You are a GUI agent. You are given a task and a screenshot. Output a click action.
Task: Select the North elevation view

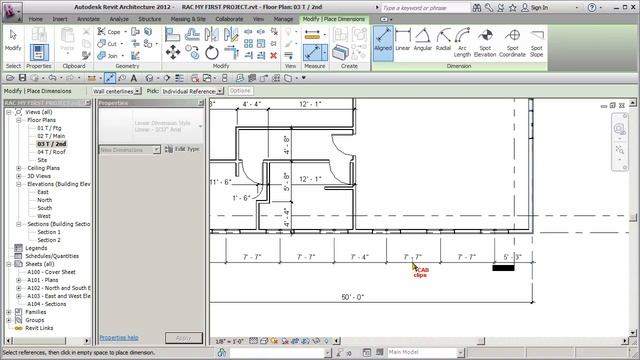(44, 200)
